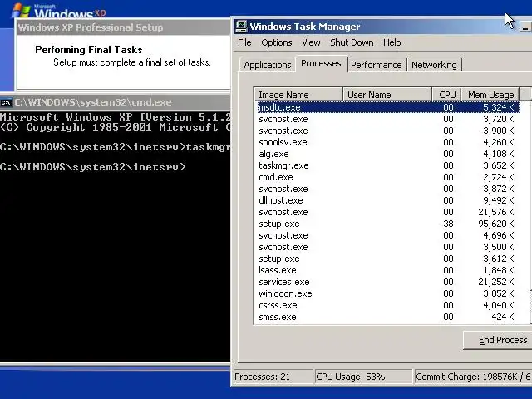Select the smss.exe process

[x=387, y=317]
